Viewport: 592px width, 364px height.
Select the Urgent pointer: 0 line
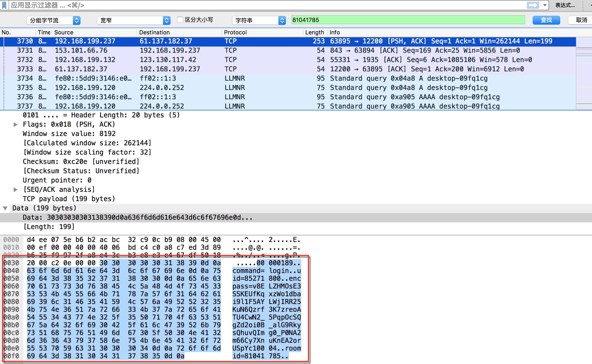point(57,180)
